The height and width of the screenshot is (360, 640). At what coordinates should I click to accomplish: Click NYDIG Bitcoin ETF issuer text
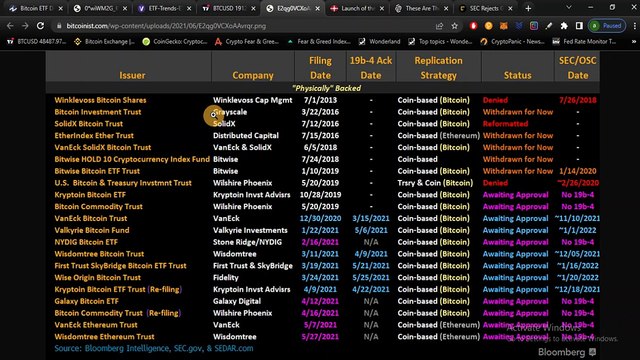86,242
